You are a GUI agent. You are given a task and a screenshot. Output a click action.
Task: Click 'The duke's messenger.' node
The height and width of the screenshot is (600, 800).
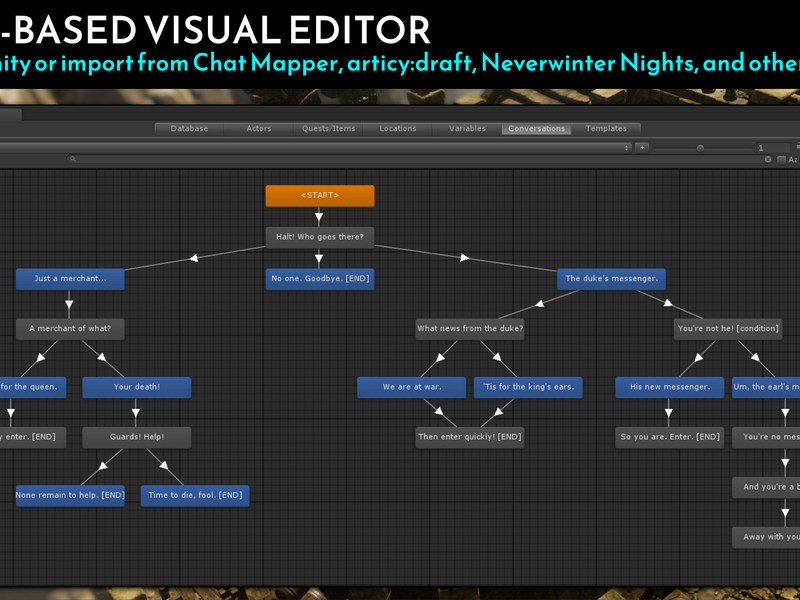point(611,280)
